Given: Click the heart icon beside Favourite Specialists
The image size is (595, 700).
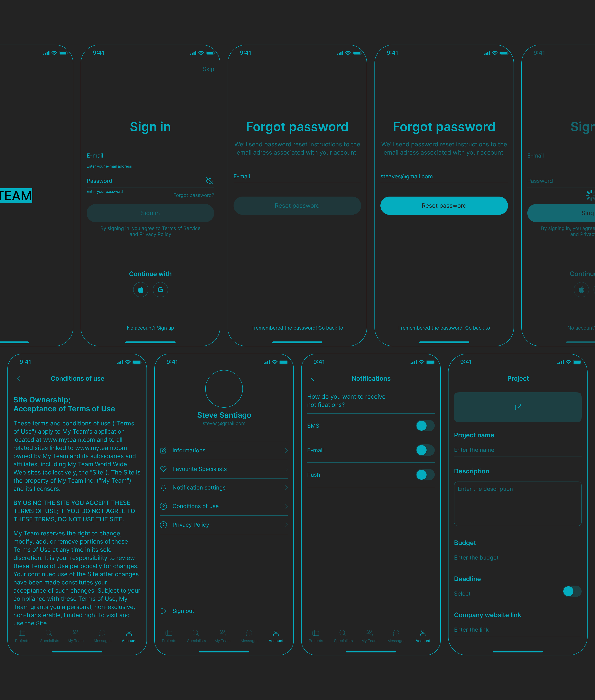Looking at the screenshot, I should pos(163,469).
